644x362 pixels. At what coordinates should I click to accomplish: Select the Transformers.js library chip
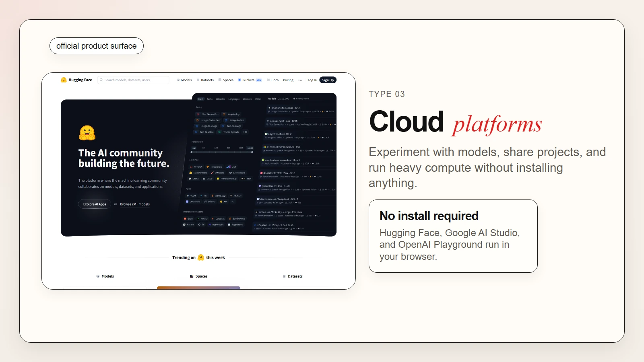coord(227,179)
